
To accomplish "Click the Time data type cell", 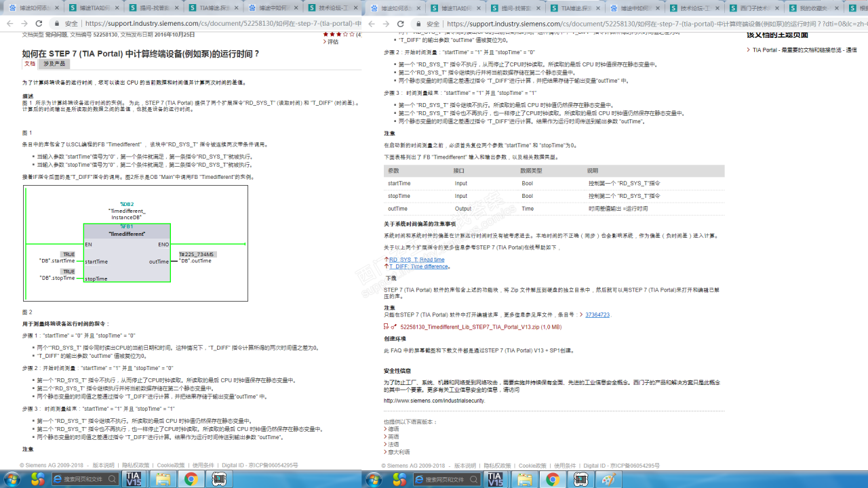I will point(528,209).
